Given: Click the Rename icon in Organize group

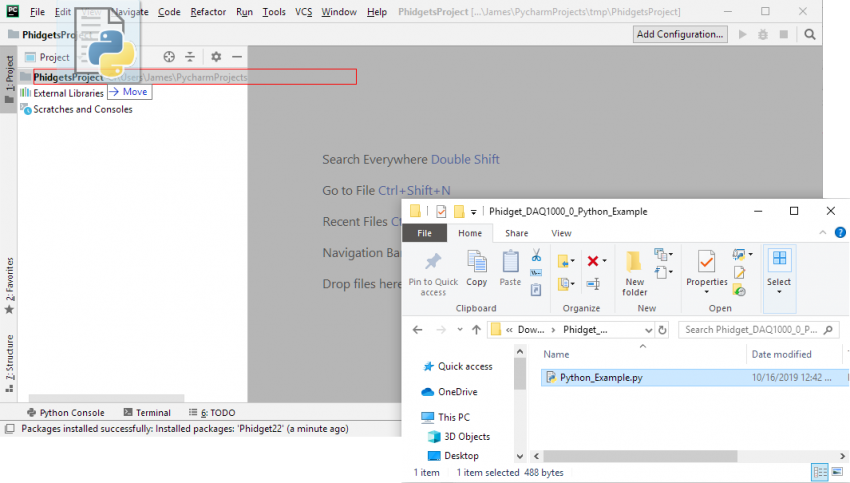Looking at the screenshot, I should coord(593,284).
